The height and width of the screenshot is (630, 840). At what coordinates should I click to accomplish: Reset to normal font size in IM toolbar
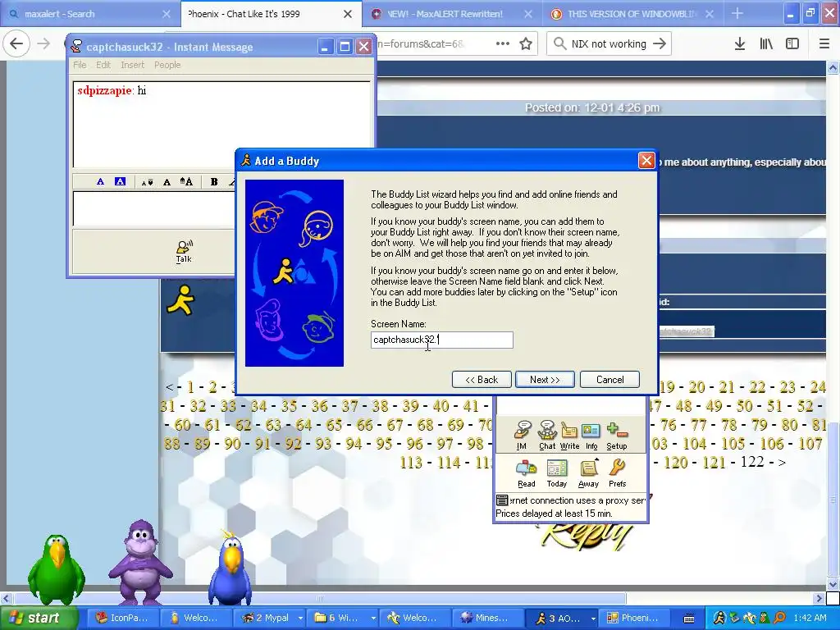[x=167, y=182]
